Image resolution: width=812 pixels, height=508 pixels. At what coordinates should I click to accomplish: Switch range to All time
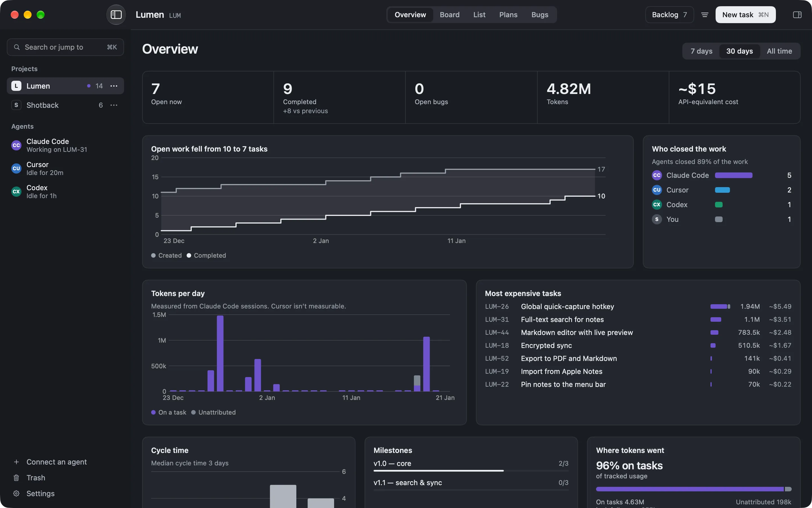coord(780,51)
